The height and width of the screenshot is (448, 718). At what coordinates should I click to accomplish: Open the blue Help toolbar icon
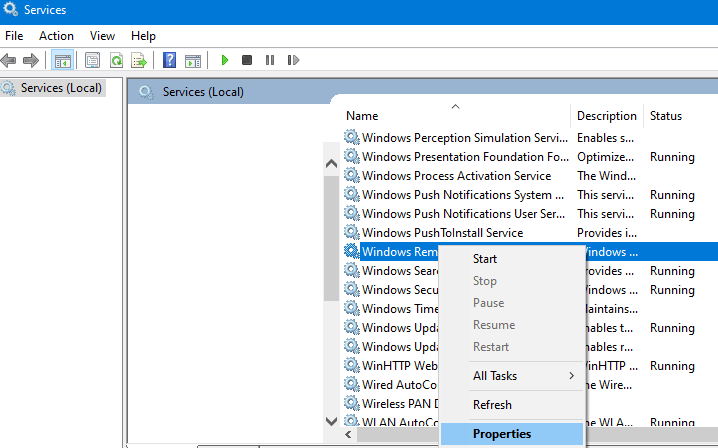[x=169, y=60]
